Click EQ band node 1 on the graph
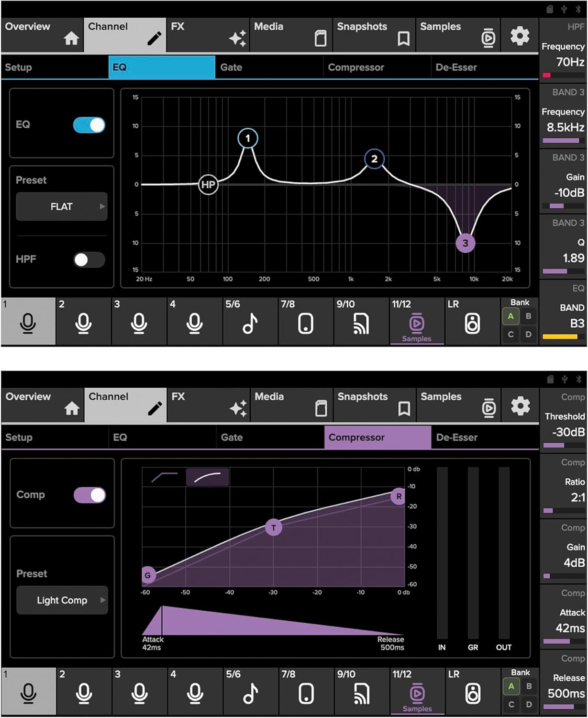The width and height of the screenshot is (588, 718). point(247,138)
